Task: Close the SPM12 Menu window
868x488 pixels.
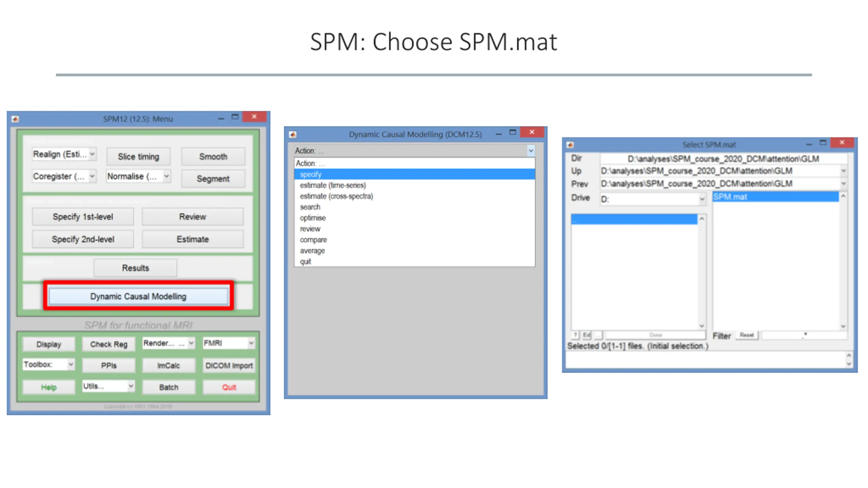Action: (x=254, y=117)
